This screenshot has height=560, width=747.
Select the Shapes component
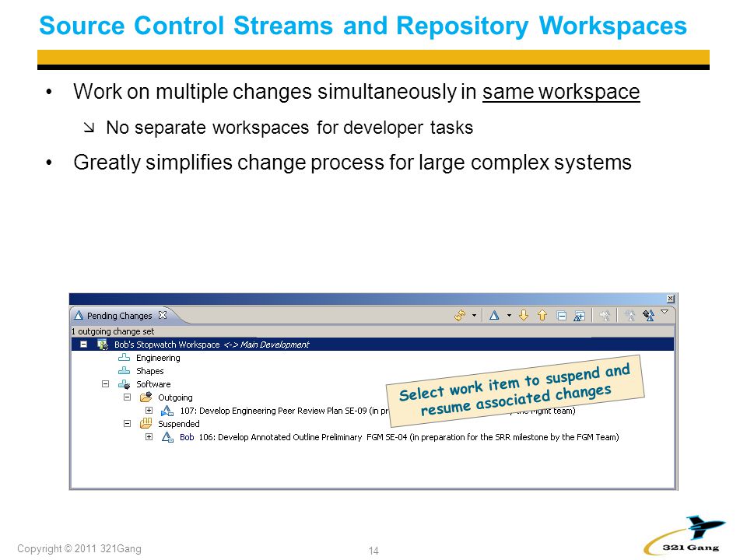[x=149, y=371]
